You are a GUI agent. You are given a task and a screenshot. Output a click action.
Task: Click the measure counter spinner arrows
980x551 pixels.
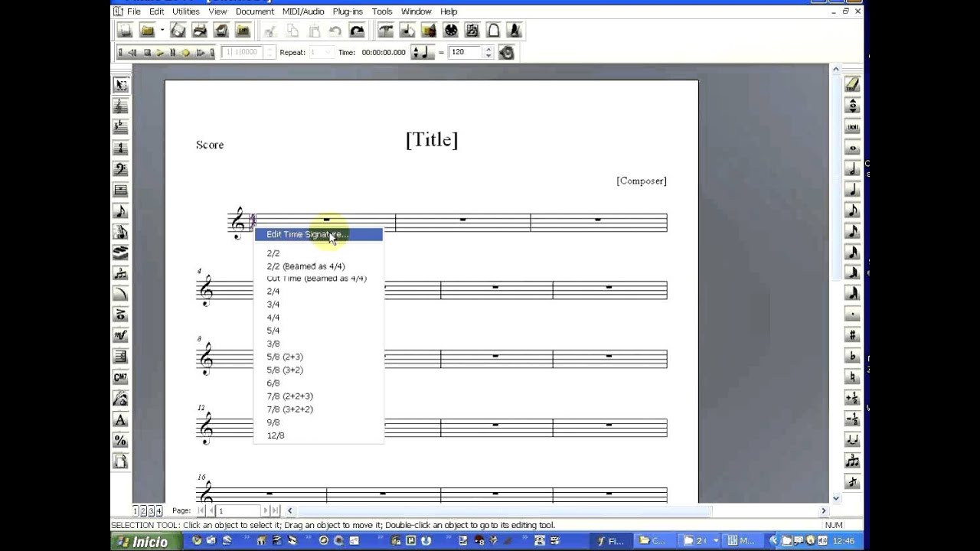click(269, 52)
